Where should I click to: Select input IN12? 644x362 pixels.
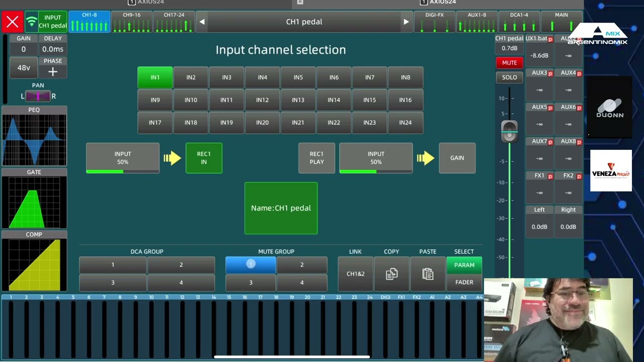point(262,100)
